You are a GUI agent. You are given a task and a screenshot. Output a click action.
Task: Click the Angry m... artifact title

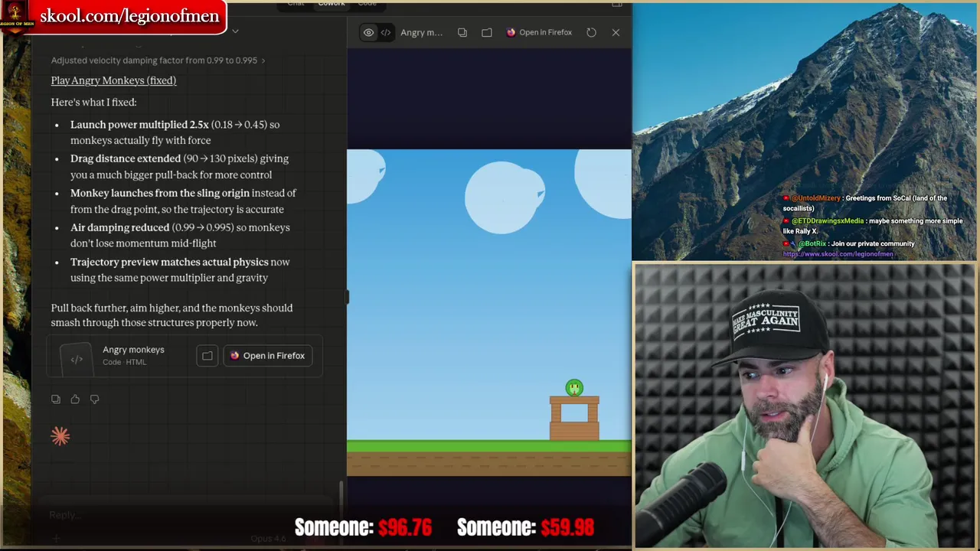click(421, 32)
